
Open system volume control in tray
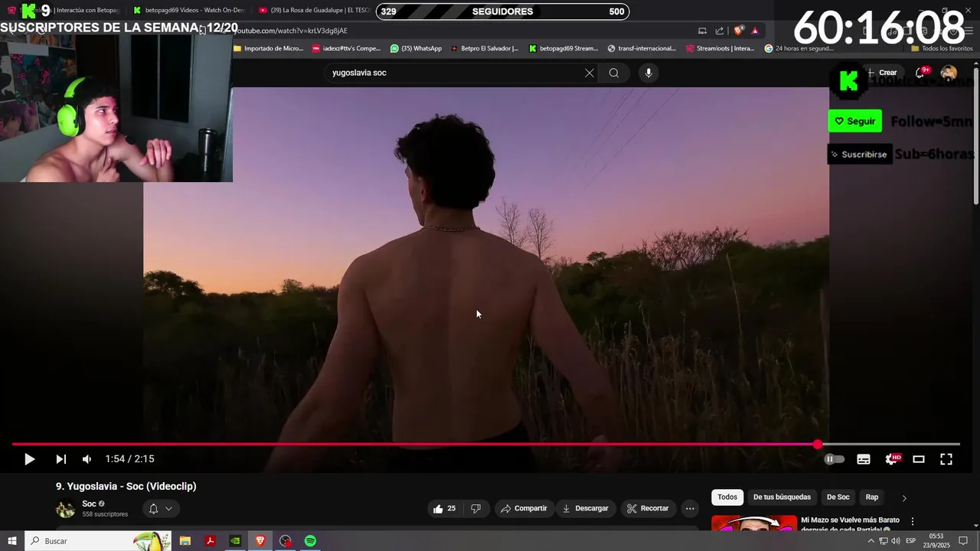[x=895, y=541]
